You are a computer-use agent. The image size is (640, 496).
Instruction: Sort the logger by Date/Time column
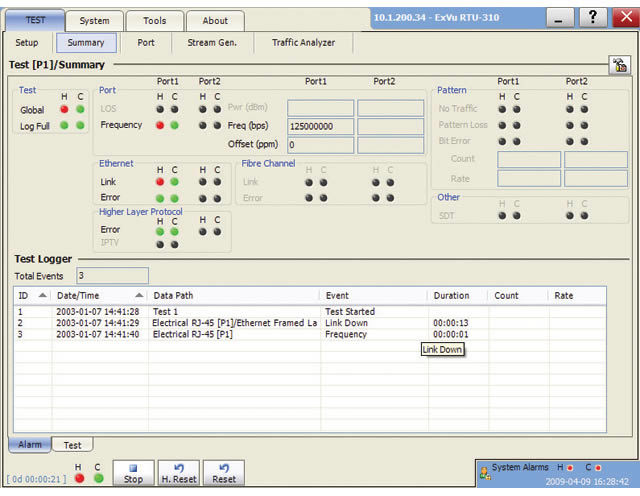100,296
